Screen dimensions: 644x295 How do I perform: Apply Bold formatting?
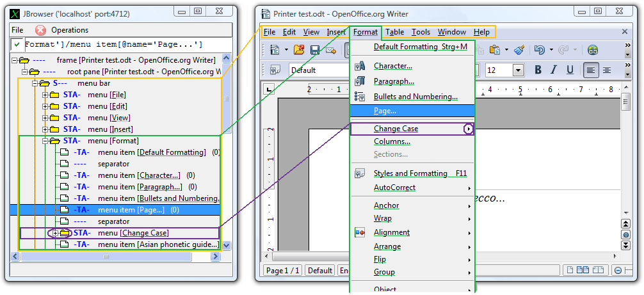(x=538, y=70)
